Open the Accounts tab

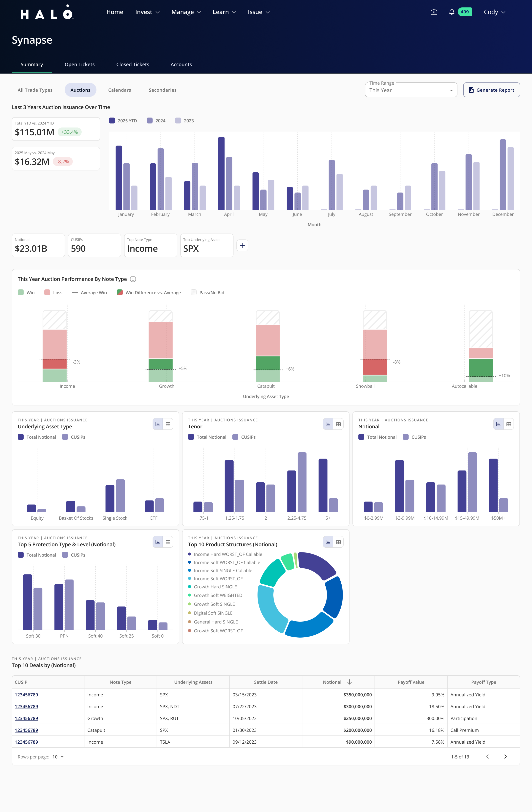coord(181,64)
